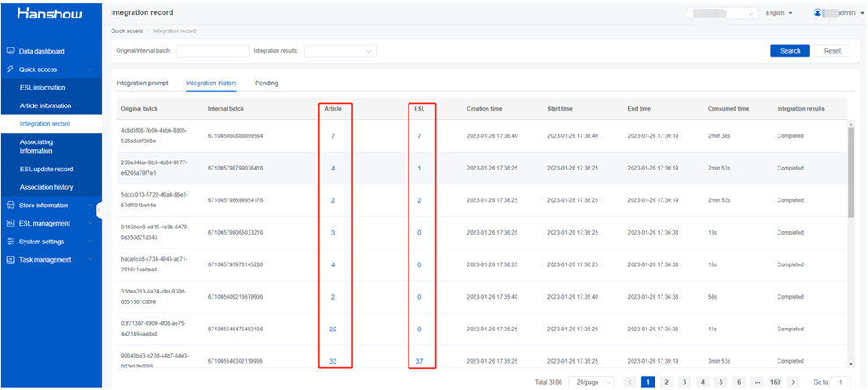This screenshot has height=390, width=868.
Task: Open ESL count 37 link
Action: coord(419,361)
